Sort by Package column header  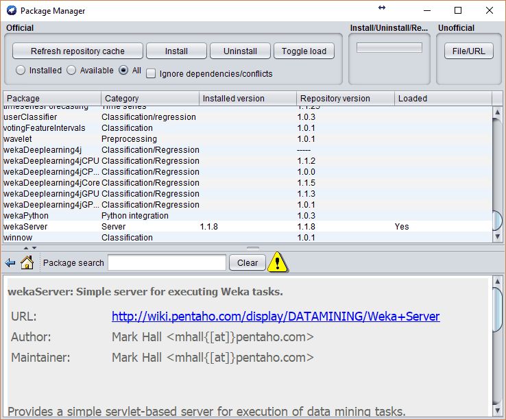click(x=52, y=99)
